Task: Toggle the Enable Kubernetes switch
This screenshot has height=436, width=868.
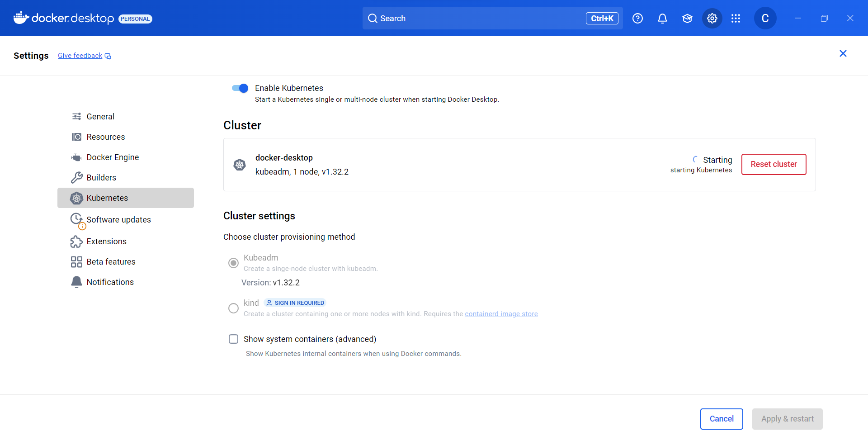Action: (x=240, y=88)
